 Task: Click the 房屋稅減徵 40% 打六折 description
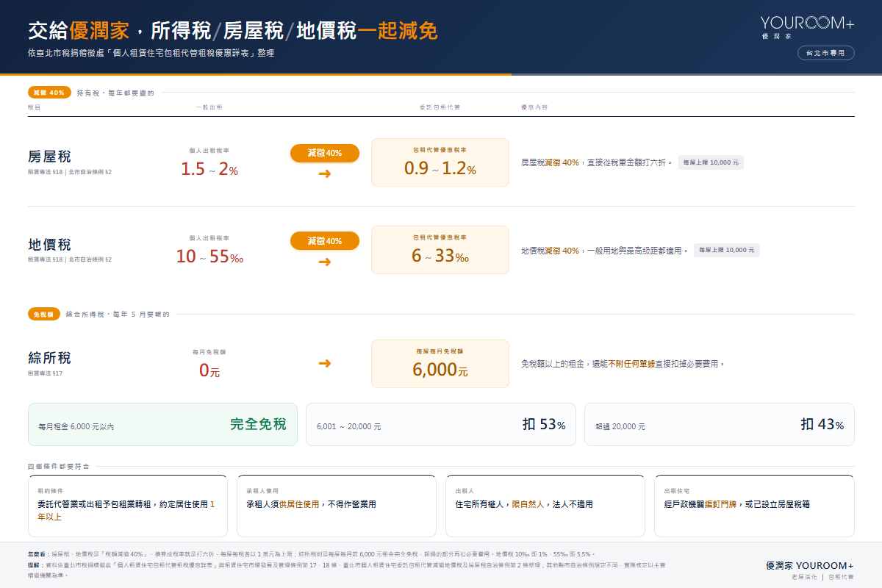pyautogui.click(x=596, y=162)
